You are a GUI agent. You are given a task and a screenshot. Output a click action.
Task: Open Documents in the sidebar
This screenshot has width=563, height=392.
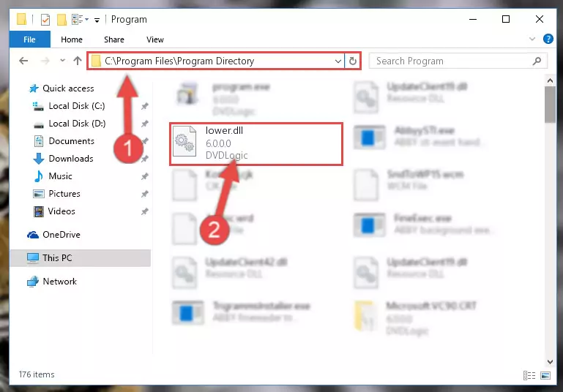pyautogui.click(x=64, y=141)
